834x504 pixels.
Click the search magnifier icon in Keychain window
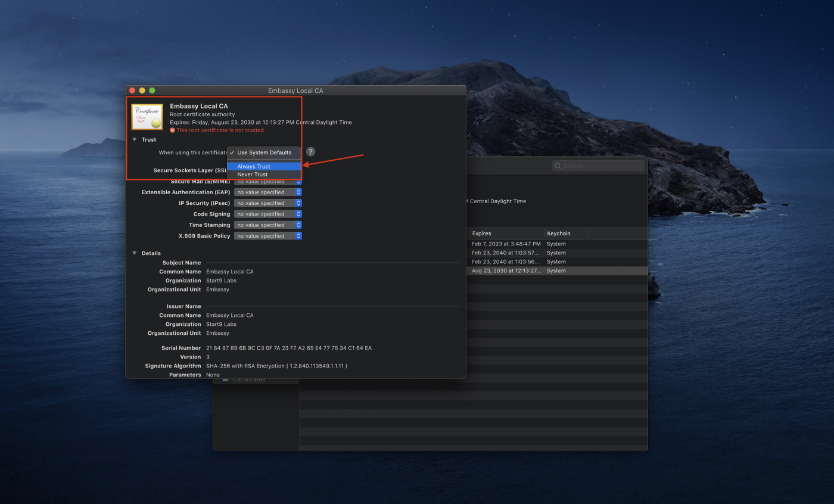[x=558, y=166]
